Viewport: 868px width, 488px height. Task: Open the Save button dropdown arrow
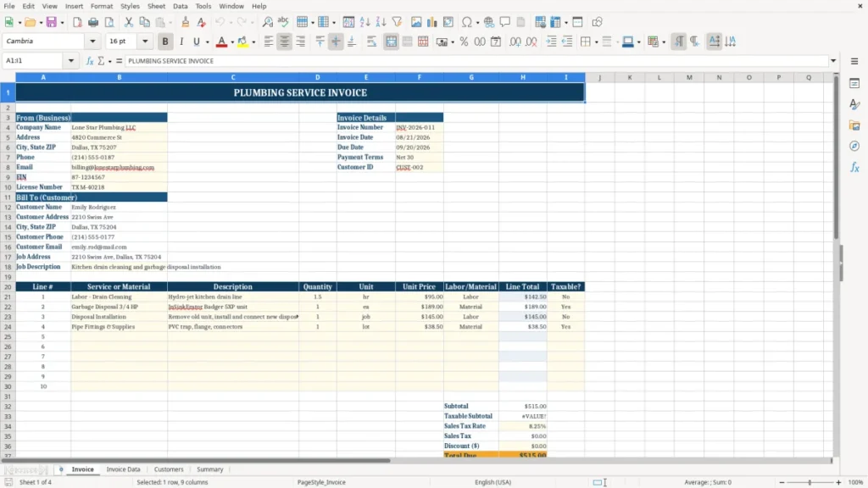(x=62, y=23)
